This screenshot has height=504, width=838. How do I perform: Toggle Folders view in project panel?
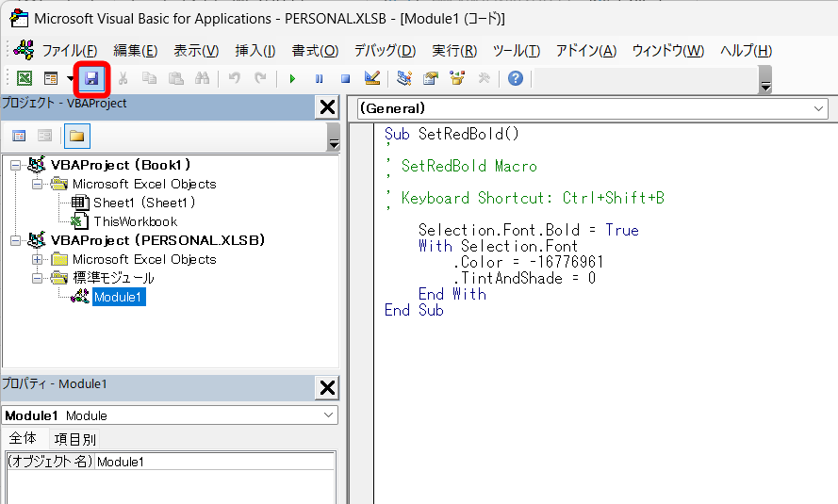click(77, 136)
